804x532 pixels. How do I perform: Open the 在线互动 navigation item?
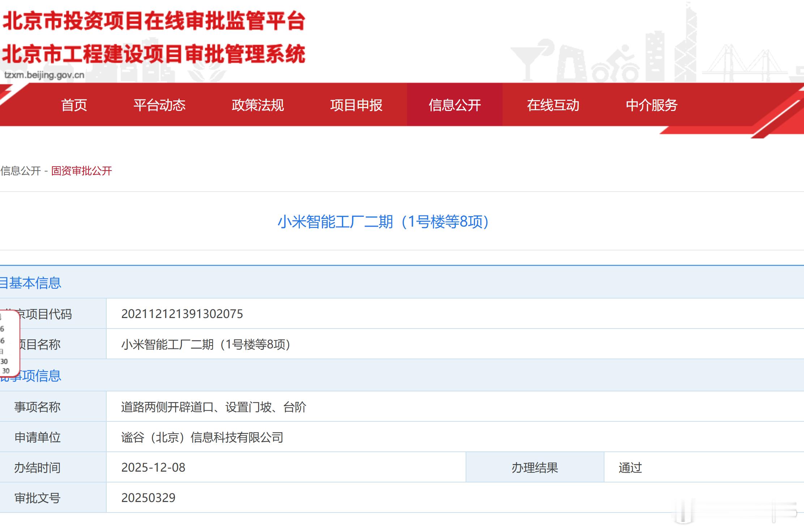tap(553, 105)
